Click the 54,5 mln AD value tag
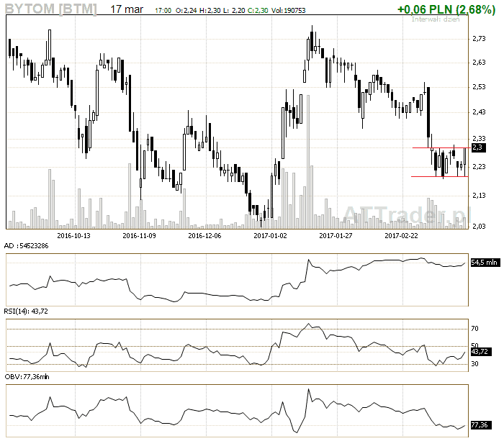The width and height of the screenshot is (504, 441). (484, 263)
